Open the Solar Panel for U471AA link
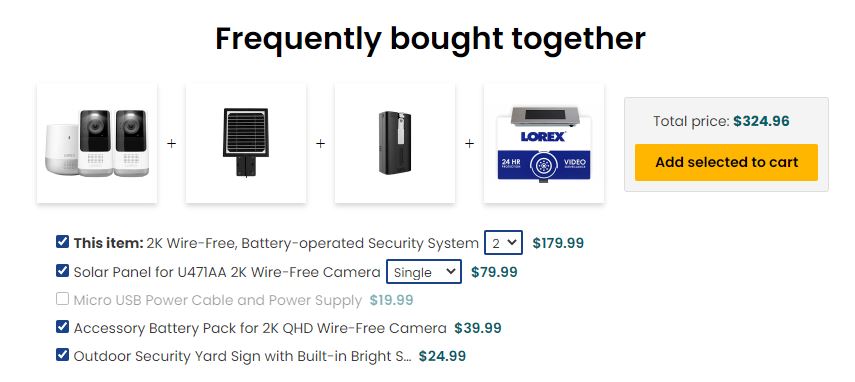This screenshot has height=382, width=855. (227, 272)
